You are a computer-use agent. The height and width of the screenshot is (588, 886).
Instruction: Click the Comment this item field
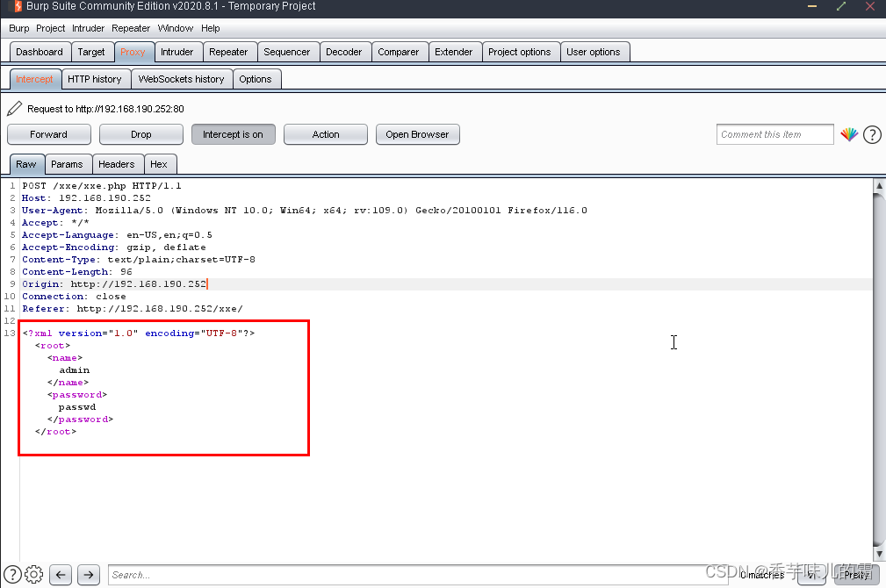click(774, 134)
